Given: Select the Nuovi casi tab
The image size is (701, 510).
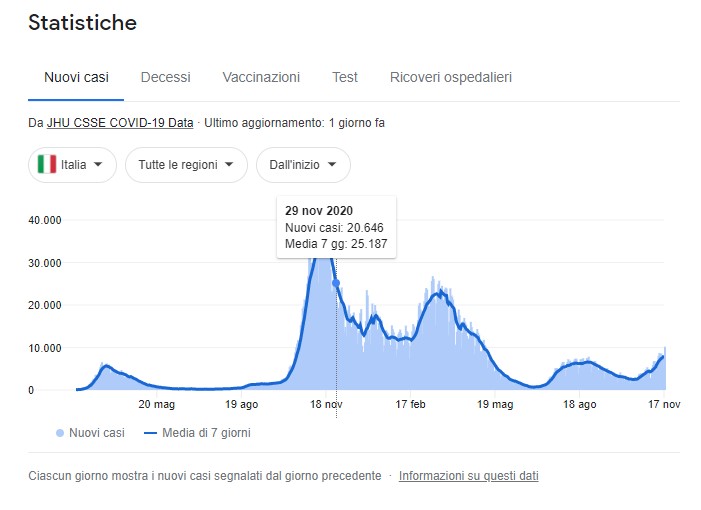Looking at the screenshot, I should coord(76,77).
